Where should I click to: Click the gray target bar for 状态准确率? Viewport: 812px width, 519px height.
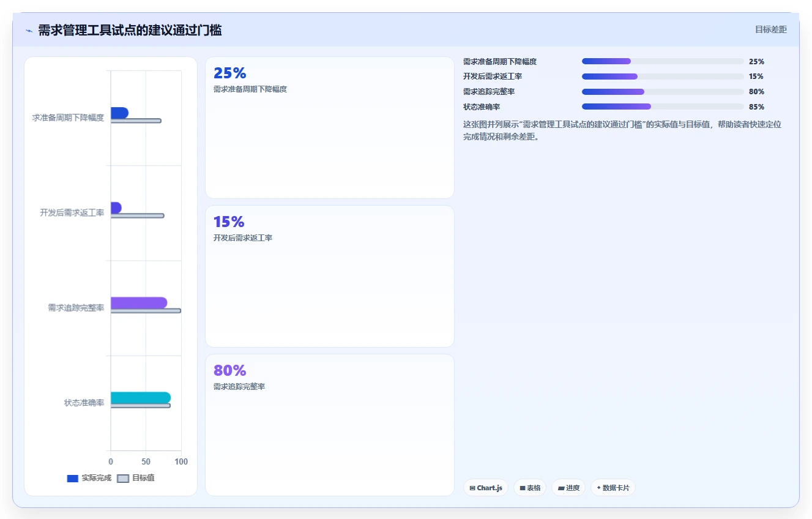[141, 405]
